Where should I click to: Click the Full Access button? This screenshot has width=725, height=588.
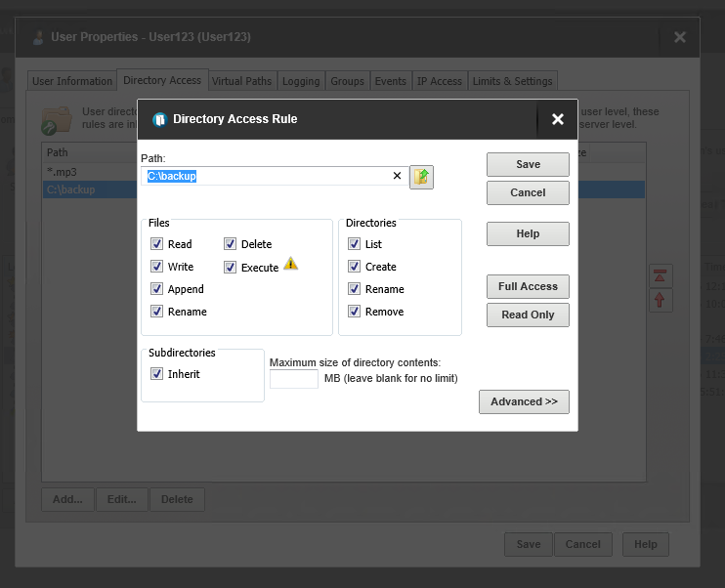pos(528,286)
